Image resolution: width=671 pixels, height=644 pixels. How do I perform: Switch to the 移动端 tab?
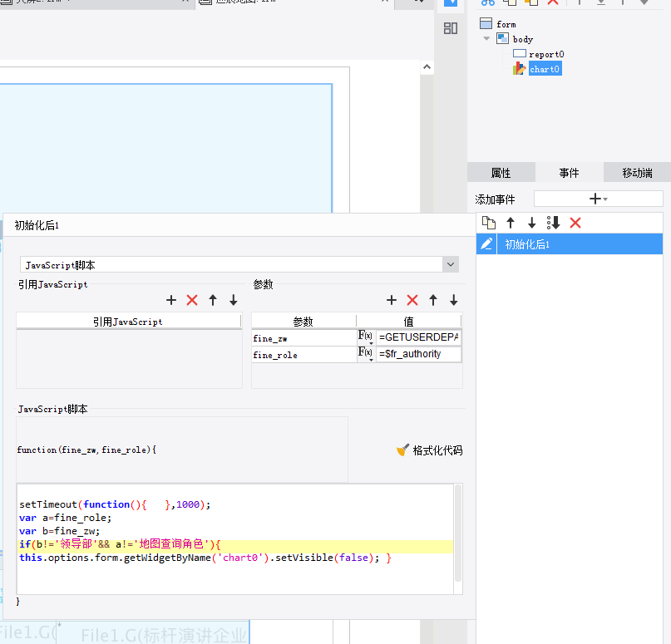637,173
